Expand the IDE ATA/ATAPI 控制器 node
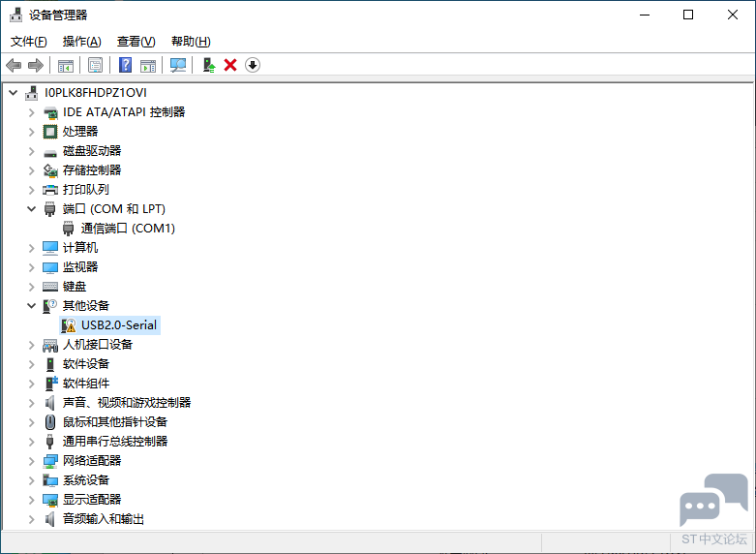The height and width of the screenshot is (554, 756). click(x=32, y=112)
